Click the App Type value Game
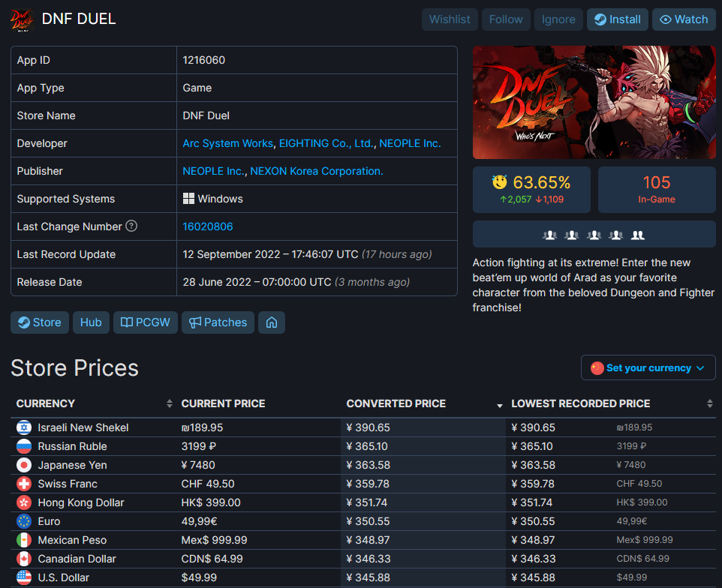Screen dimensions: 722x588 point(197,88)
